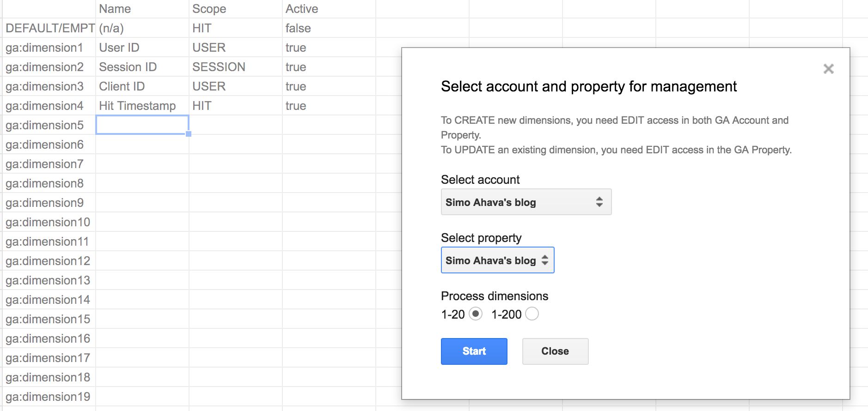Click the Active column header cell
This screenshot has width=868, height=411.
pyautogui.click(x=329, y=9)
